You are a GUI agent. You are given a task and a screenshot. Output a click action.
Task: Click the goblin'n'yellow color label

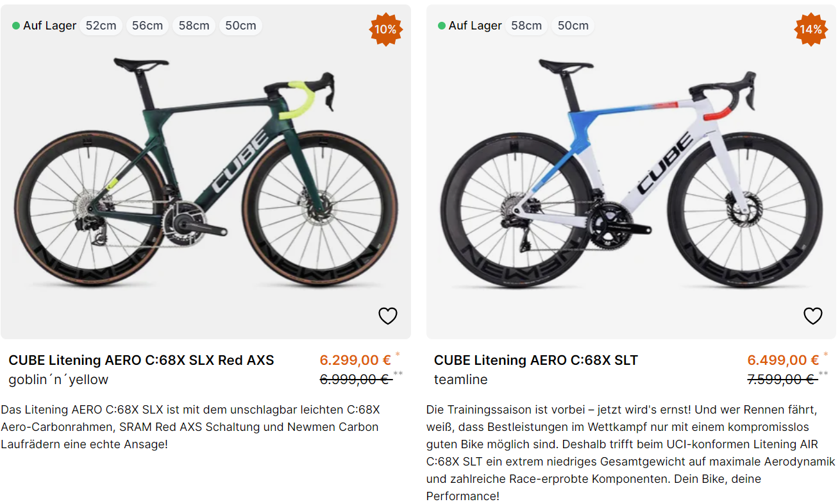[58, 380]
